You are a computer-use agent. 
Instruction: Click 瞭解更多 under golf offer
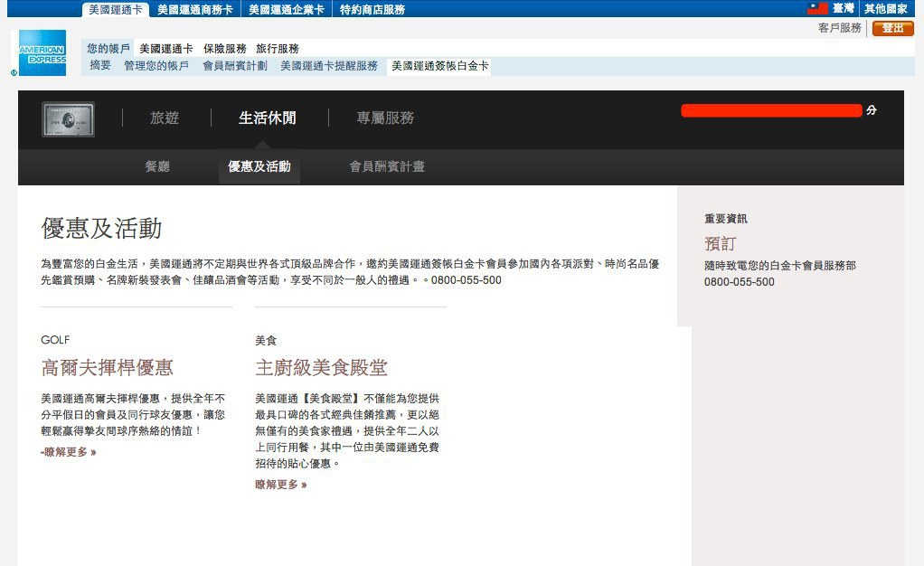[x=69, y=452]
